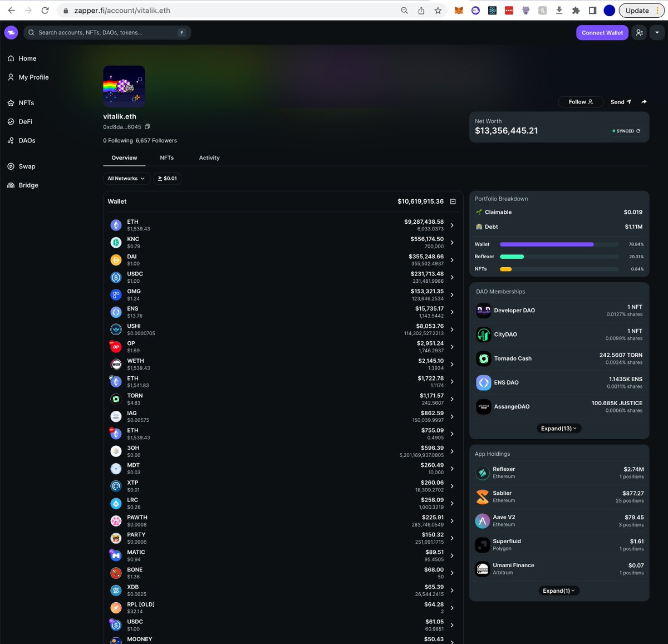668x644 pixels.
Task: Click the Chrome Update button
Action: pos(641,10)
